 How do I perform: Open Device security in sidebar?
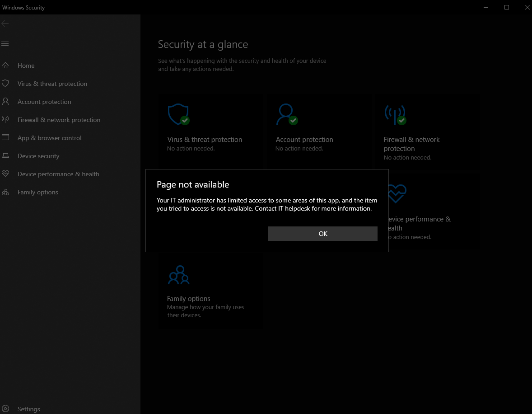point(38,156)
